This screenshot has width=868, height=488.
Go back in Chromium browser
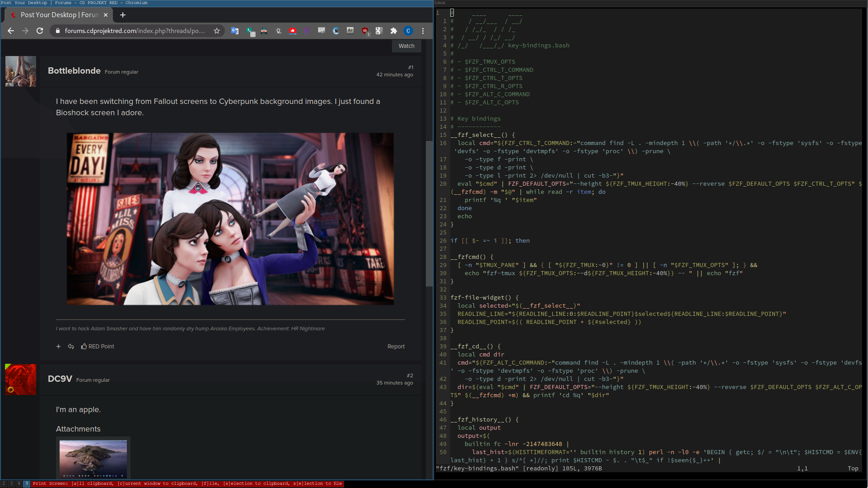point(11,31)
